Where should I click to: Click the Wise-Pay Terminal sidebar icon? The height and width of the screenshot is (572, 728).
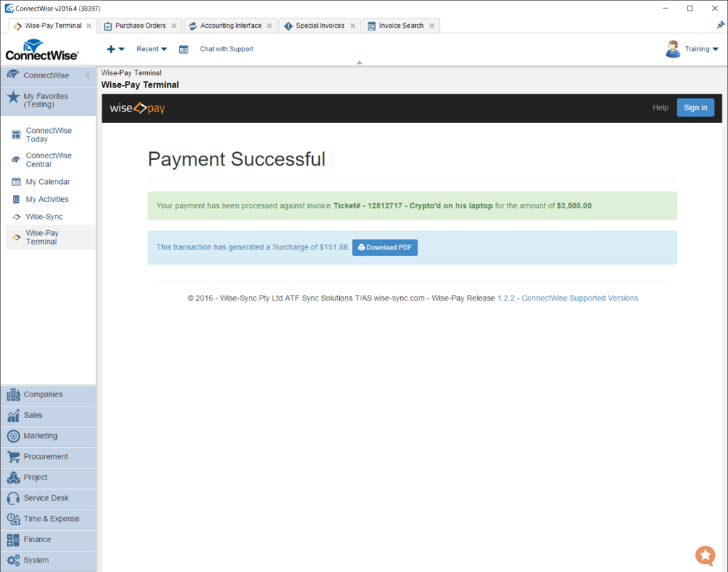16,237
